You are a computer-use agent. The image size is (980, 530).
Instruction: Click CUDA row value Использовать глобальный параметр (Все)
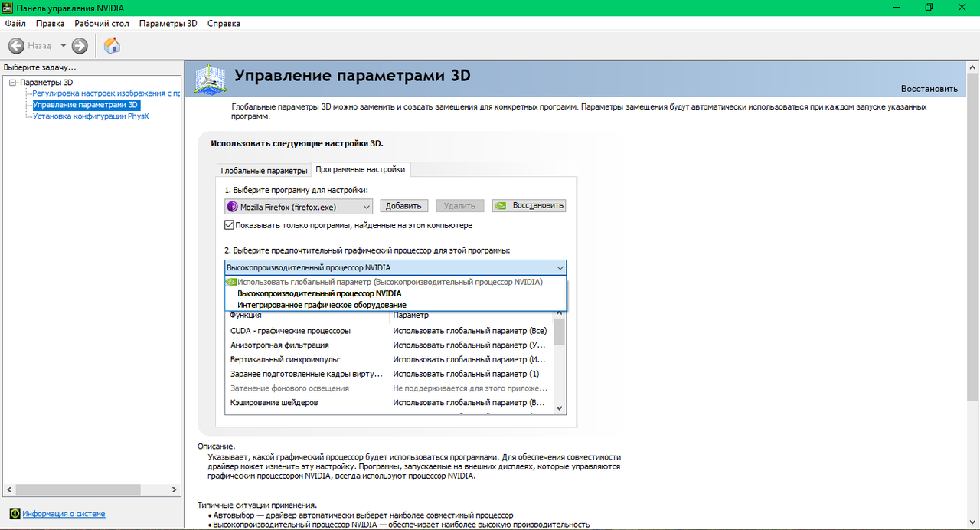tap(470, 331)
